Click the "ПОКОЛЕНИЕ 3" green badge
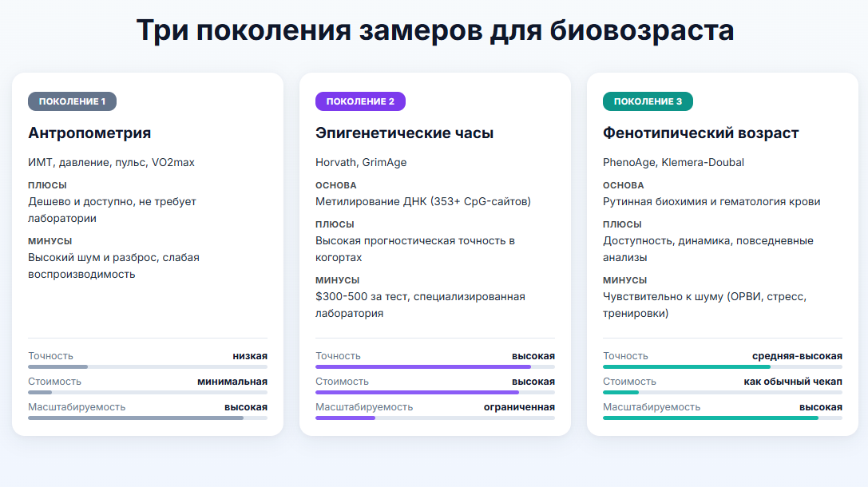Viewport: 868px width, 487px height. [x=649, y=101]
